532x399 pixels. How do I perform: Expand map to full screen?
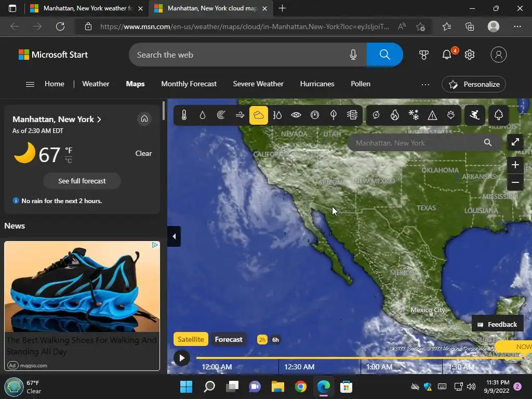click(515, 142)
